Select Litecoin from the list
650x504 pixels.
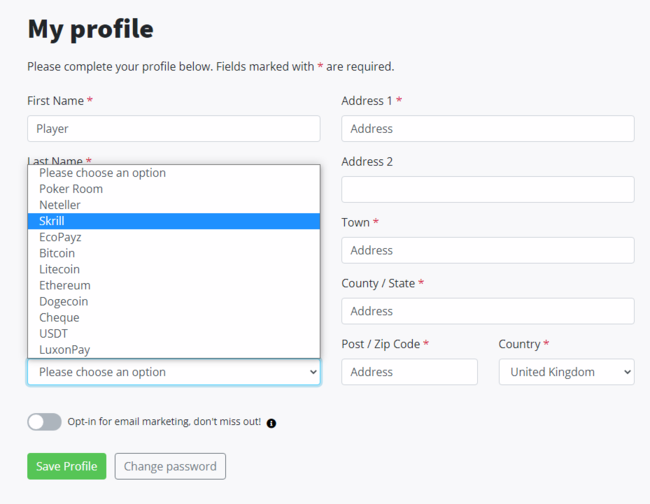pyautogui.click(x=174, y=269)
